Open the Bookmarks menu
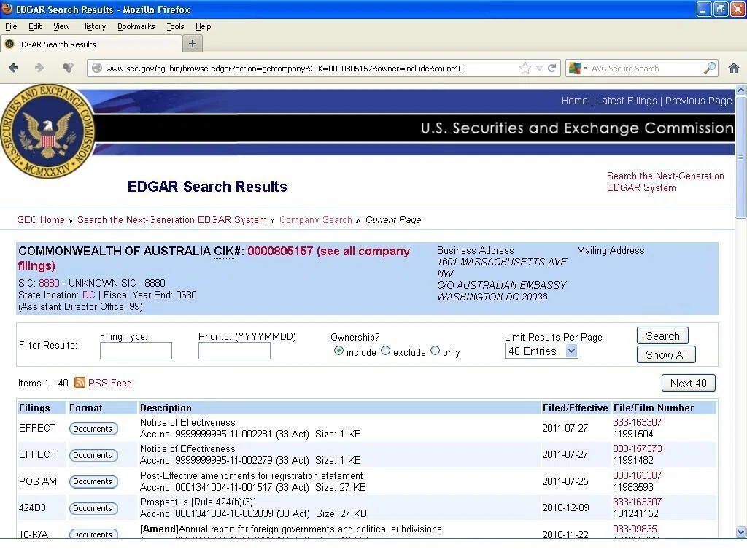This screenshot has width=747, height=560. (x=136, y=26)
